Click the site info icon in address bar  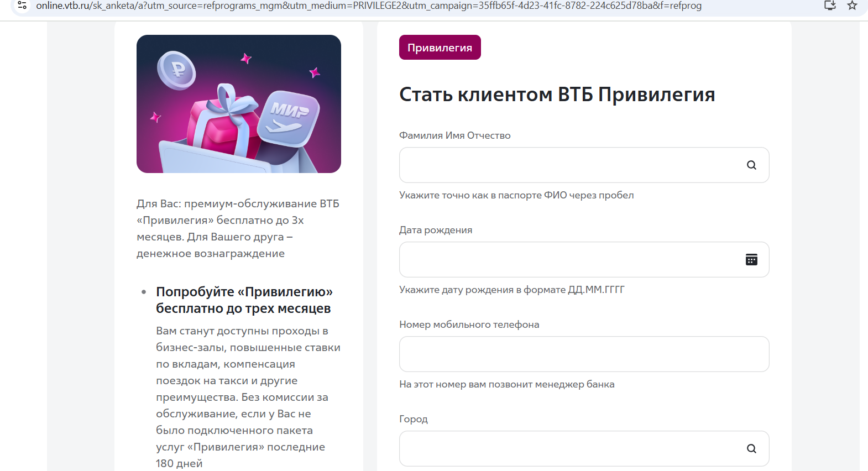(x=22, y=6)
